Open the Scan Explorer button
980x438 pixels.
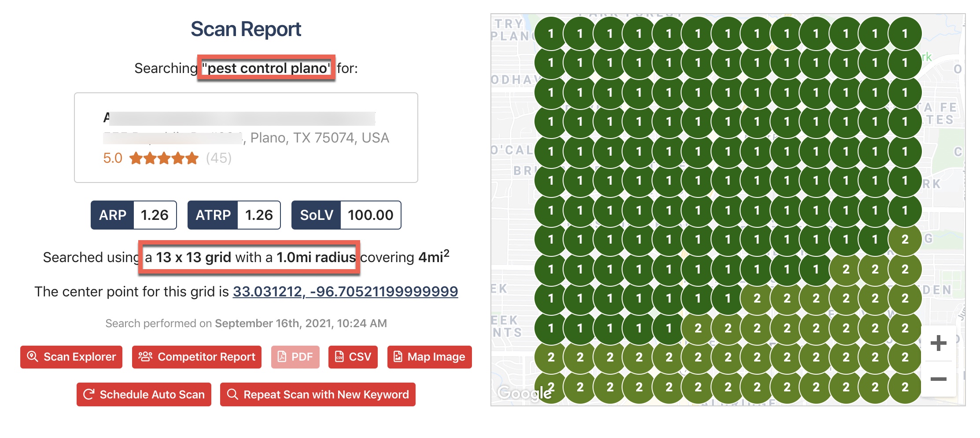71,357
